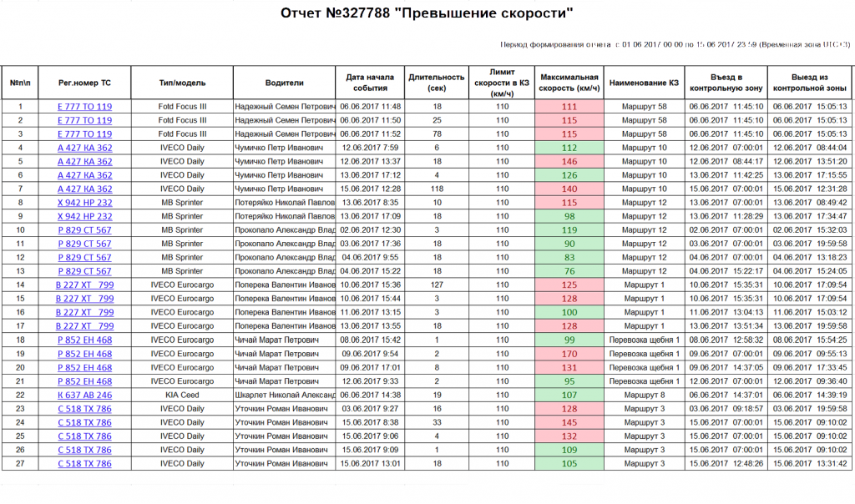Screen dimensions: 855x504
Task: Open vehicle link X 942 HP 232 in row 8
Action: (84, 203)
